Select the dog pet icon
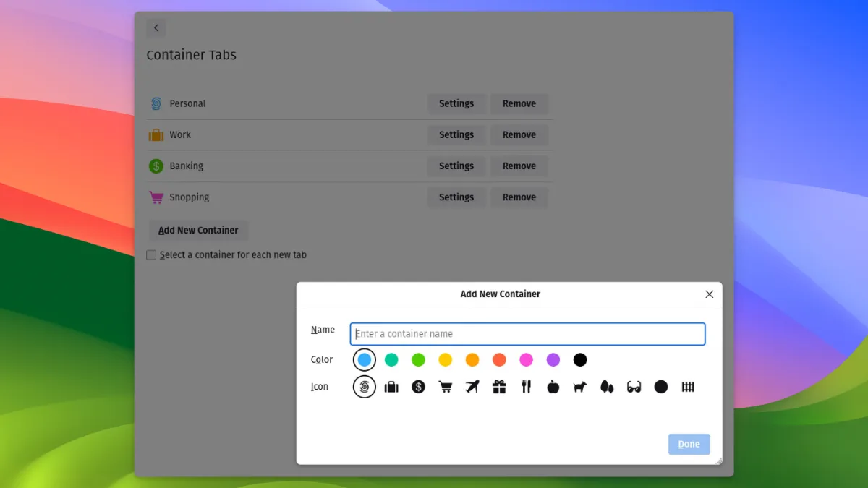The image size is (868, 488). pyautogui.click(x=580, y=387)
